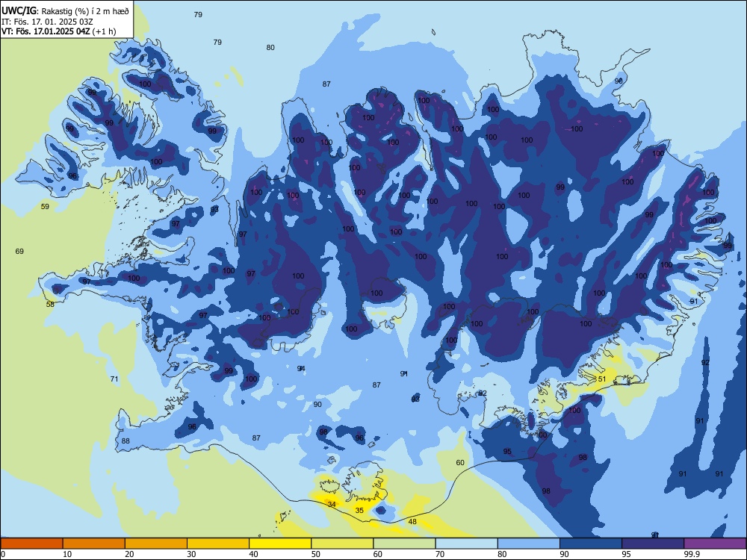Screen dimensions: 747x560
Task: Click the legend tick label '40'
Action: click(253, 554)
